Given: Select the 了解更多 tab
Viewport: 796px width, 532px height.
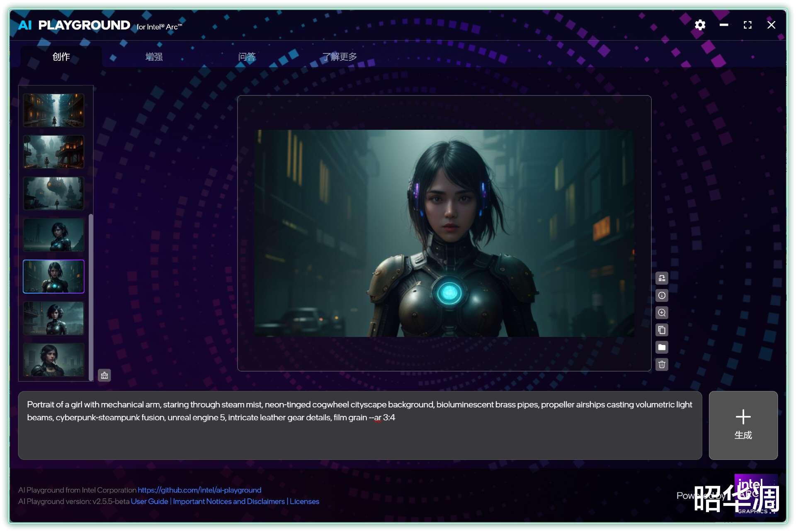Looking at the screenshot, I should click(340, 57).
